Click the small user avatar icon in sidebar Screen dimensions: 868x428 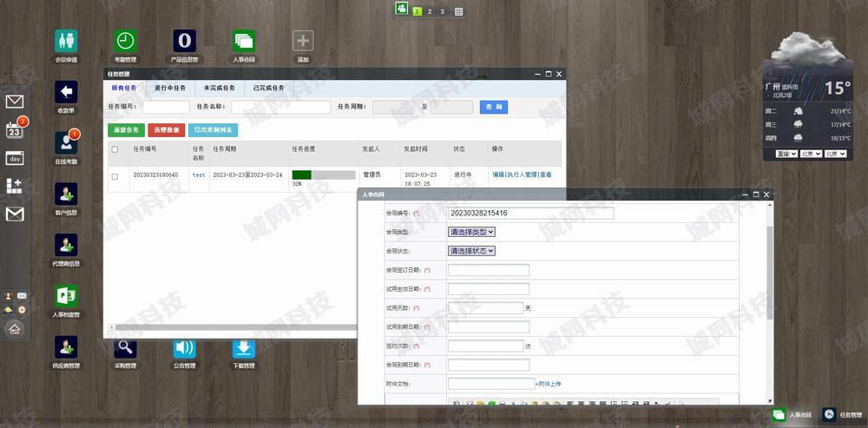9,296
